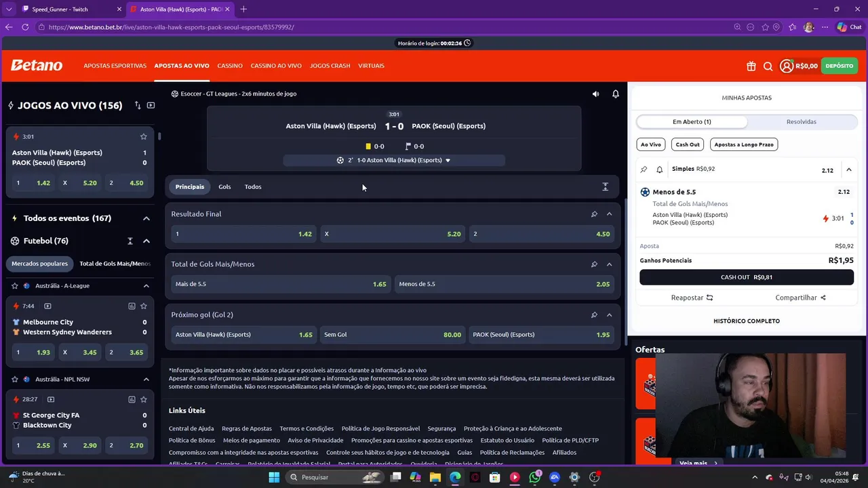The image size is (868, 488).
Task: Switch to the Gols market tab
Action: 224,187
